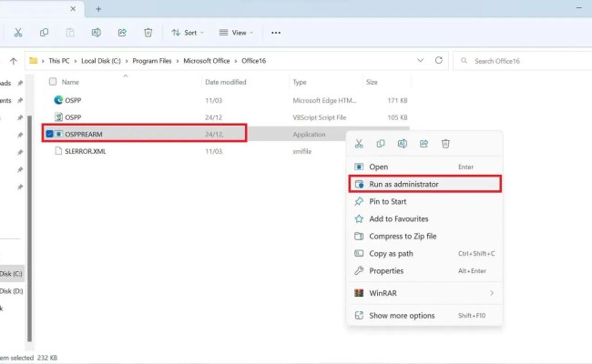
Task: Click the VBScript icon of the OSPP file
Action: pyautogui.click(x=58, y=116)
